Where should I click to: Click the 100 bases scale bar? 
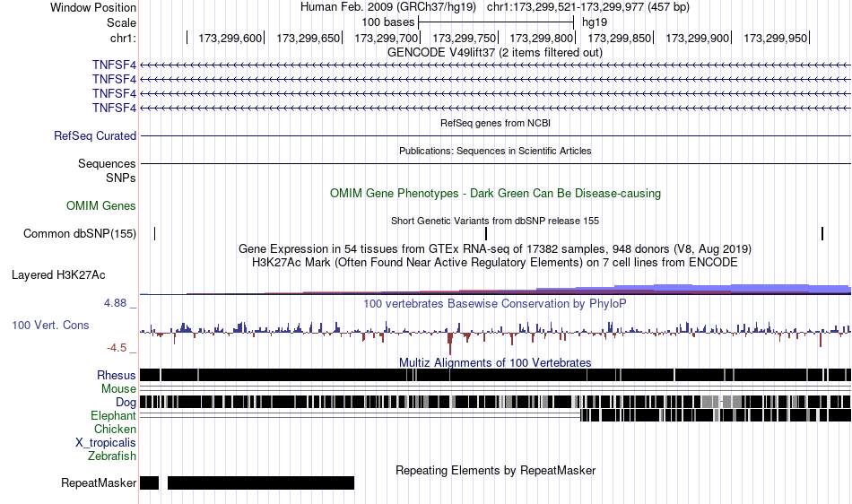(496, 22)
